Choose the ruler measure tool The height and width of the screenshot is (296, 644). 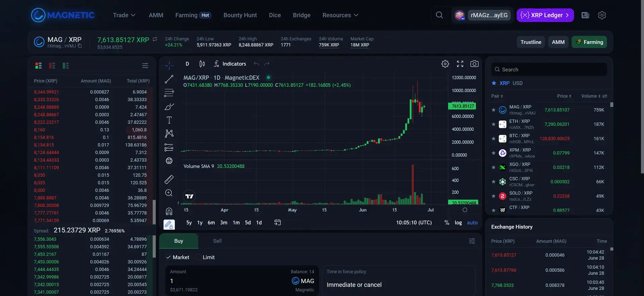[x=169, y=179]
